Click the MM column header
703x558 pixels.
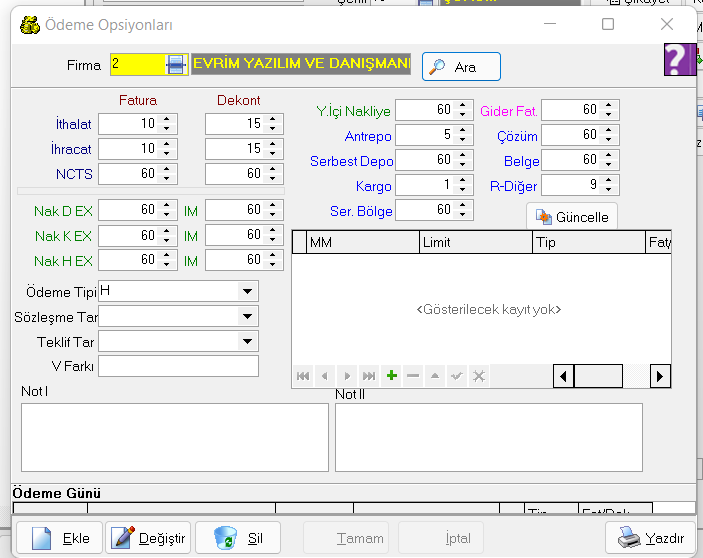[x=363, y=242]
